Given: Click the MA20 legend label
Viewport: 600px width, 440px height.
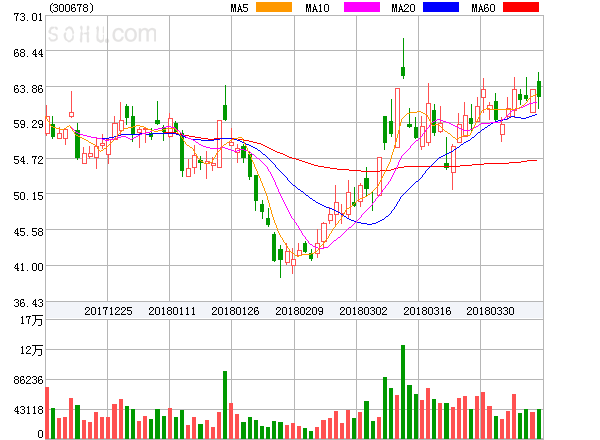Looking at the screenshot, I should (x=403, y=8).
